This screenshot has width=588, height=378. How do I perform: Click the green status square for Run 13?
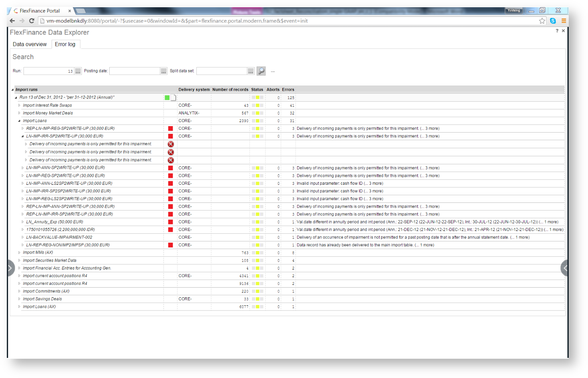click(x=167, y=98)
